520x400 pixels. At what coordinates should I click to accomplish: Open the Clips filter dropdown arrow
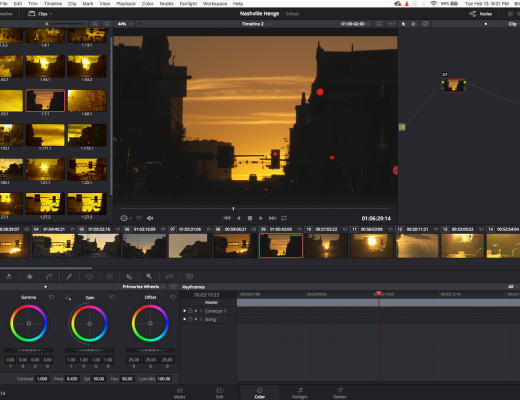51,14
